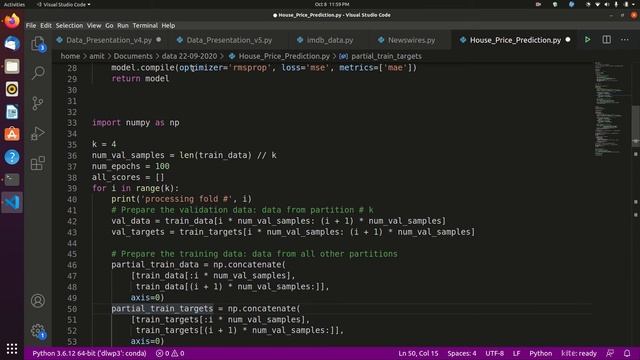Select language mode Python

[x=540, y=353]
